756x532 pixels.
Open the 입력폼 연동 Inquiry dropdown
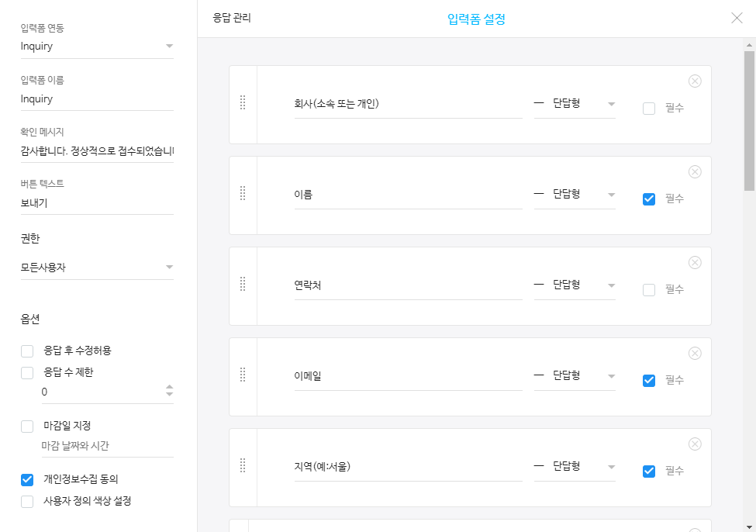(97, 47)
